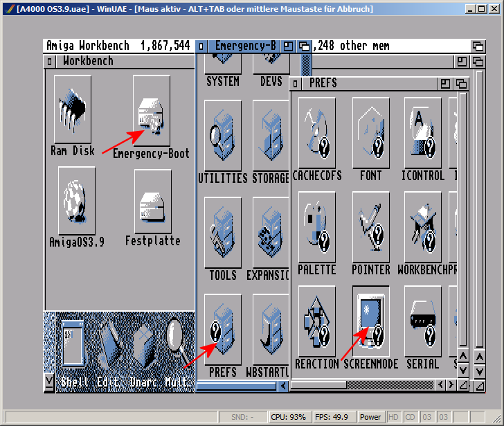Click the PREFS window vertical scrollbar
Image resolution: width=504 pixels, height=426 pixels.
coord(463,220)
